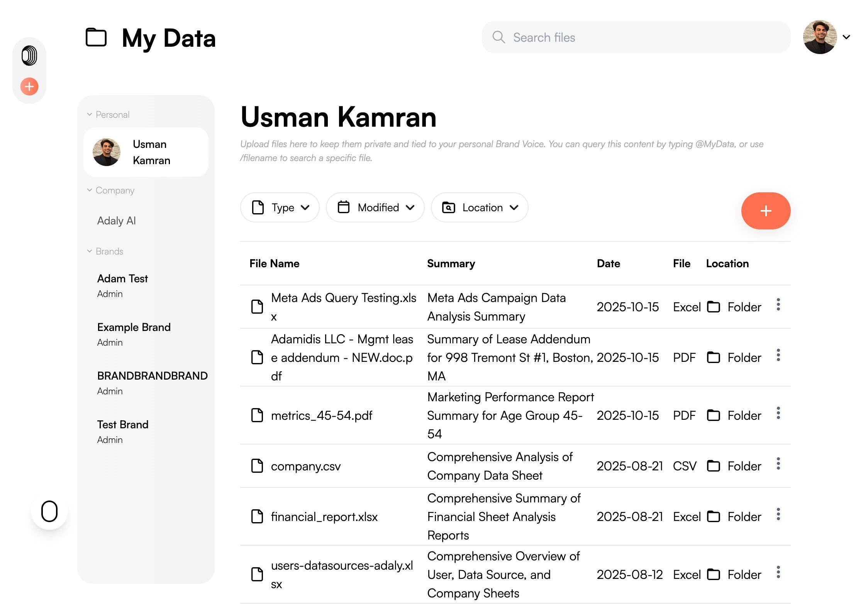Viewport: 868px width, 604px height.
Task: Select Example Brand in the sidebar
Action: click(x=134, y=327)
